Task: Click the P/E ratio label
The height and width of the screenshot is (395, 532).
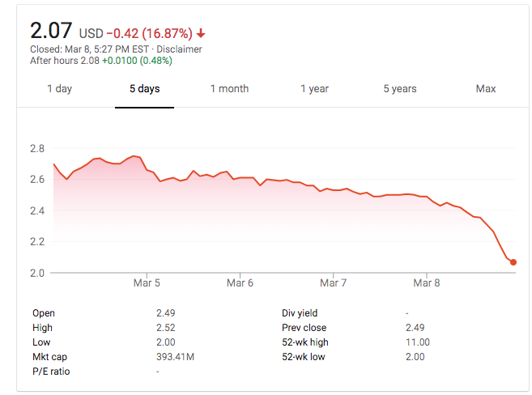Action: coord(50,372)
